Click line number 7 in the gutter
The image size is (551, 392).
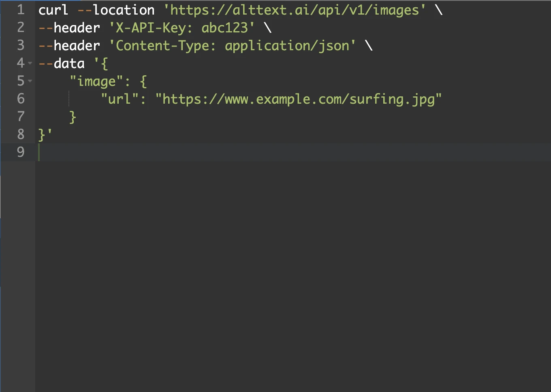point(21,117)
